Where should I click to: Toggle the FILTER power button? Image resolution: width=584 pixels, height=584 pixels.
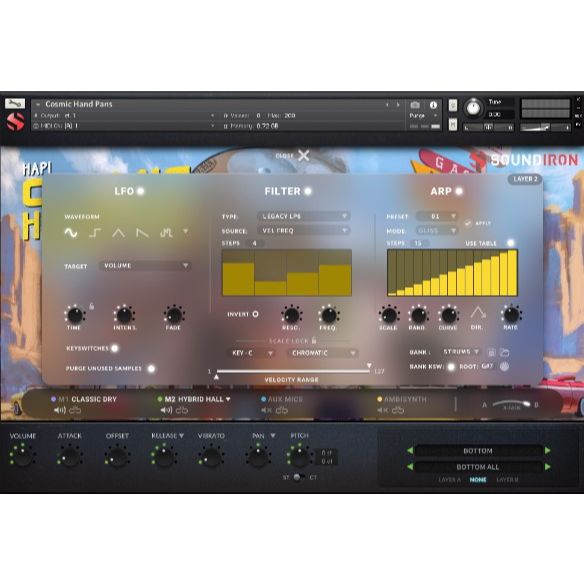point(308,191)
